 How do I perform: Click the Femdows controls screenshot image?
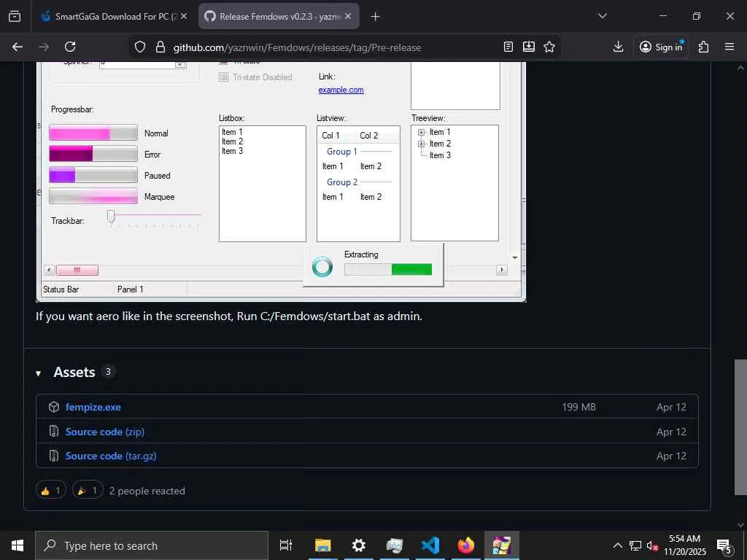(x=281, y=182)
